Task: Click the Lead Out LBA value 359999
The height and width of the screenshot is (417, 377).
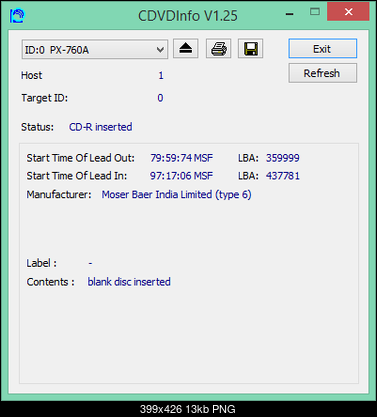Action: click(x=283, y=158)
